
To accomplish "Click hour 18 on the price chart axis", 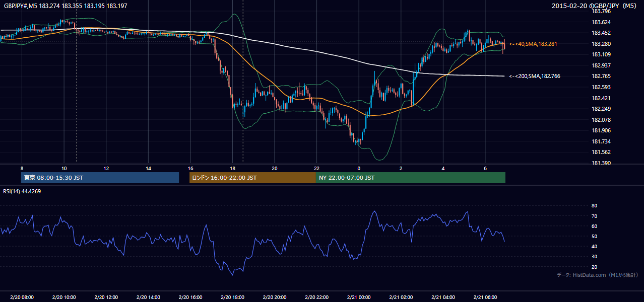I will click(x=232, y=168).
